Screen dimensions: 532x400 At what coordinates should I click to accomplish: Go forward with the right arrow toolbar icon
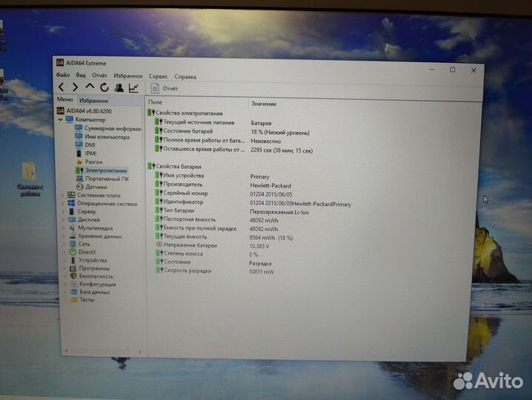point(75,87)
